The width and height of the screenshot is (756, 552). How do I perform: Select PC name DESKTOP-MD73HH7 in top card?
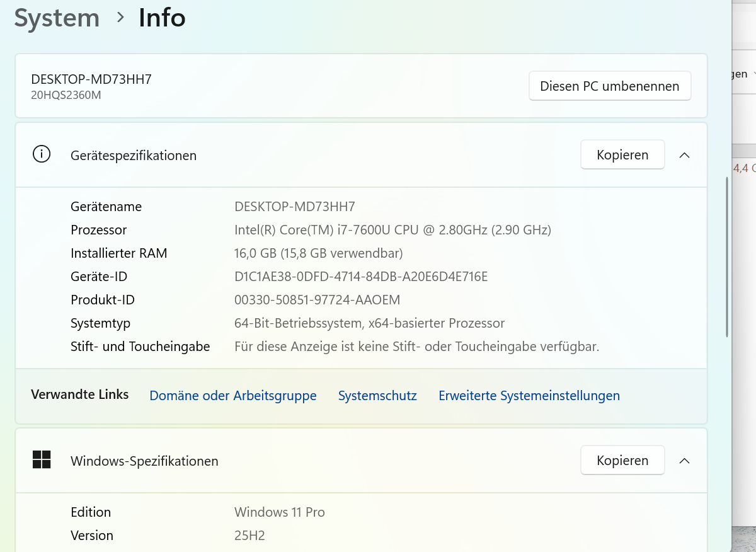coord(91,79)
